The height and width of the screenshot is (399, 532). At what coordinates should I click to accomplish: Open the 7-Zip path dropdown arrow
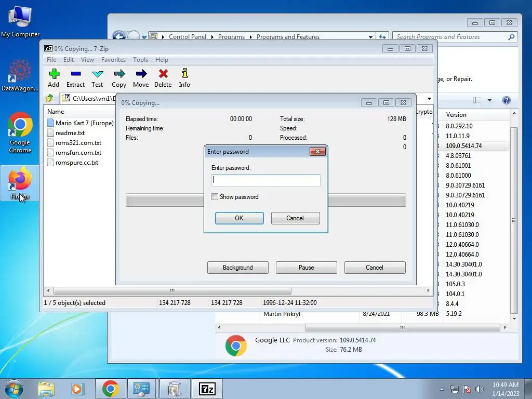[x=429, y=98]
